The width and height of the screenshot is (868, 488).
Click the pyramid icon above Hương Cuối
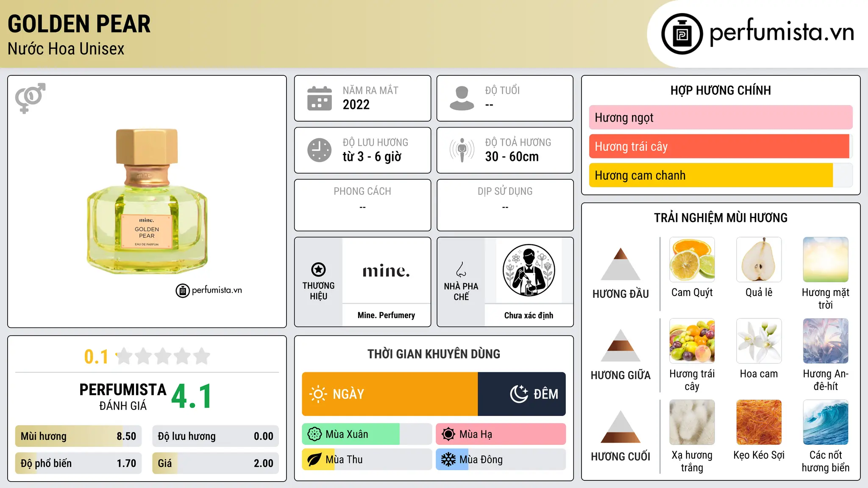(x=620, y=427)
